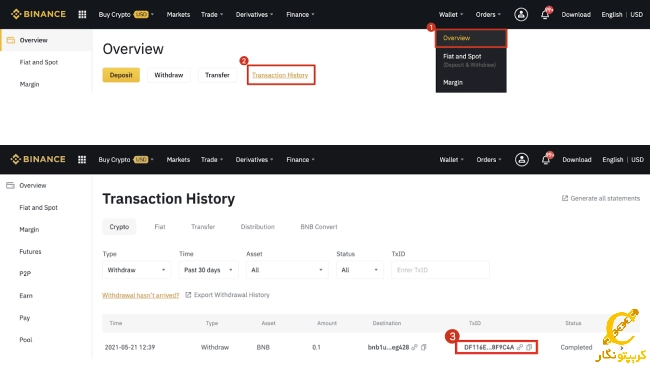The height and width of the screenshot is (365, 650).
Task: Copy the TxID DF116E...8F9C4A with copy icon
Action: coord(529,347)
